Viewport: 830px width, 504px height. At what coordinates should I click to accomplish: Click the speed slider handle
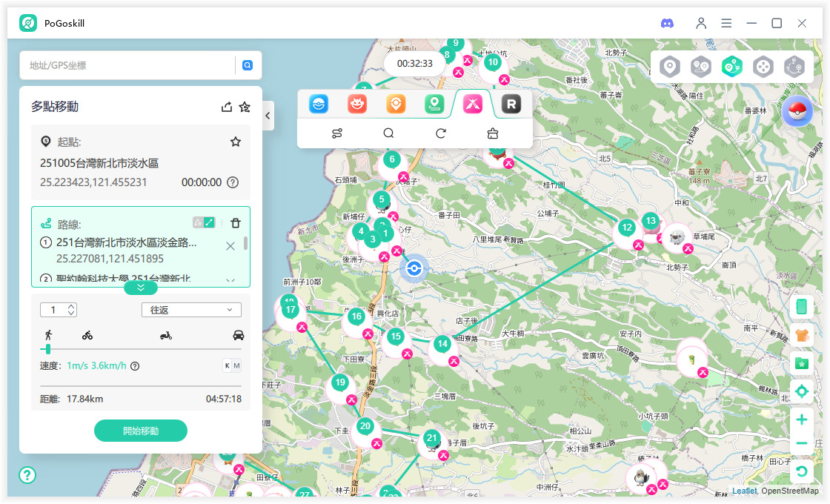point(48,348)
